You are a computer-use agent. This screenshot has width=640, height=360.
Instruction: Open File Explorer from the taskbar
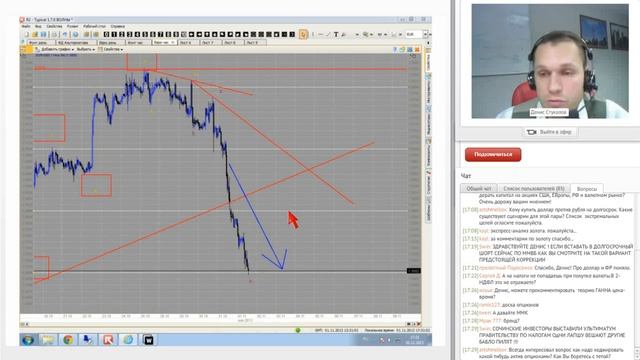(x=48, y=340)
